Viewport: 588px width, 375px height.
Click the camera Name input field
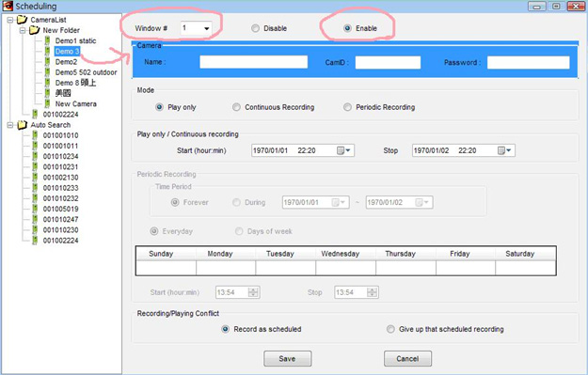point(253,62)
